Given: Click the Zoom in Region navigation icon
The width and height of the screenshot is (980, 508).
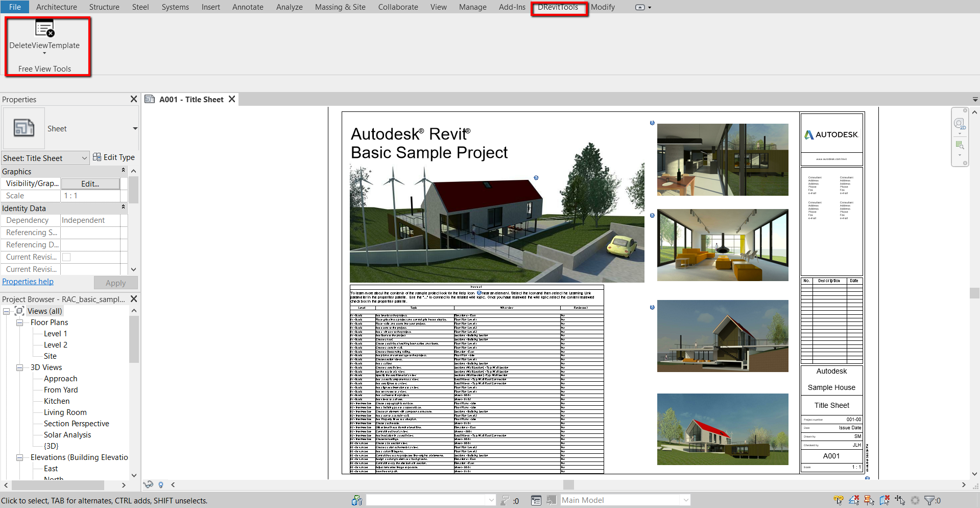Looking at the screenshot, I should coord(960,145).
